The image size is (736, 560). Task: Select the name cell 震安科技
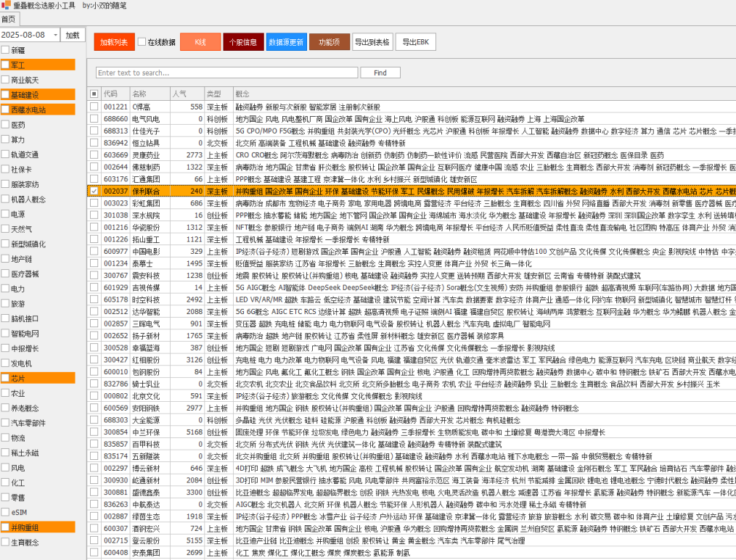pyautogui.click(x=150, y=276)
